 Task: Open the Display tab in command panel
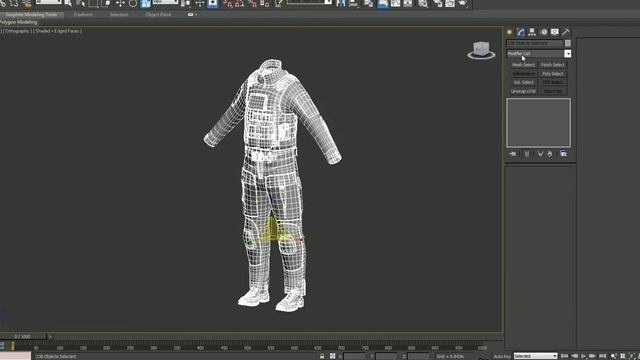tap(555, 32)
